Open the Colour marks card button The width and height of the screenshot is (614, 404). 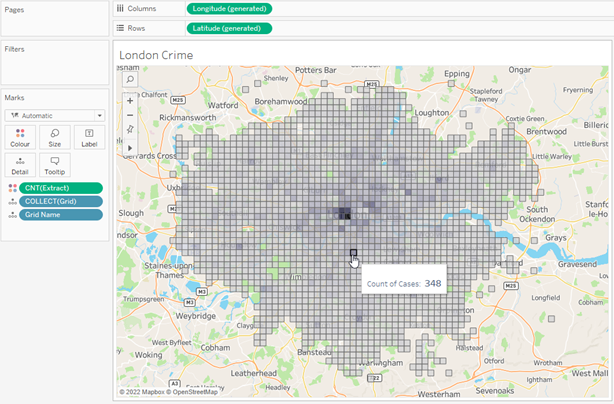21,137
